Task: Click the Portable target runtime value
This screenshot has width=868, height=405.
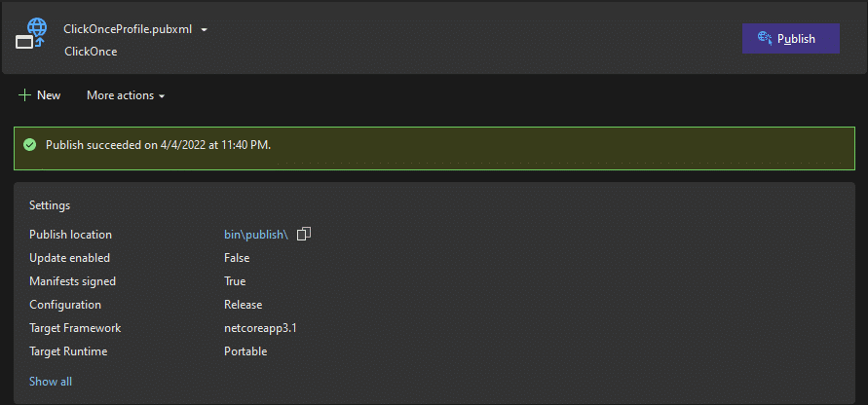Action: (x=245, y=351)
